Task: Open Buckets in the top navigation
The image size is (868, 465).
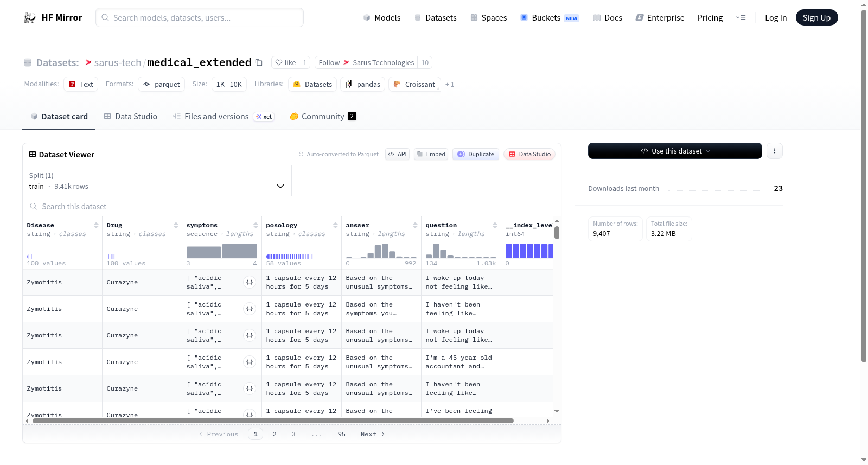Action: coord(550,17)
